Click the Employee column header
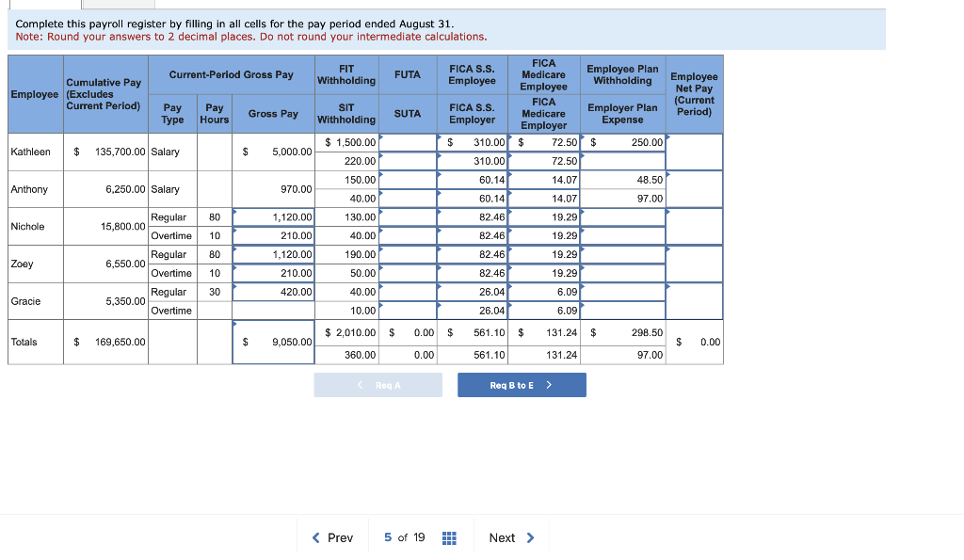Image resolution: width=964 pixels, height=560 pixels. [x=35, y=94]
